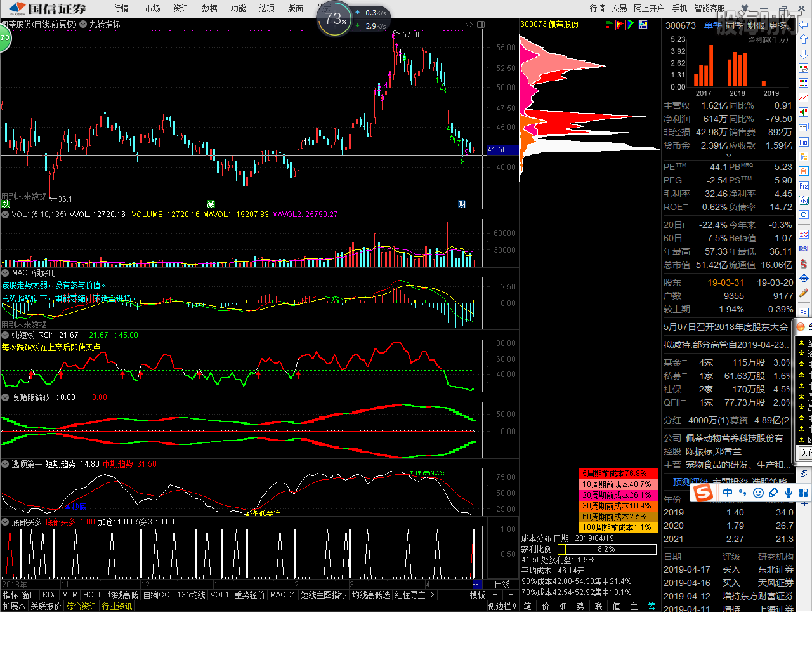Toggle the 侧边栏 sidebar button
The image size is (812, 650).
[x=502, y=606]
